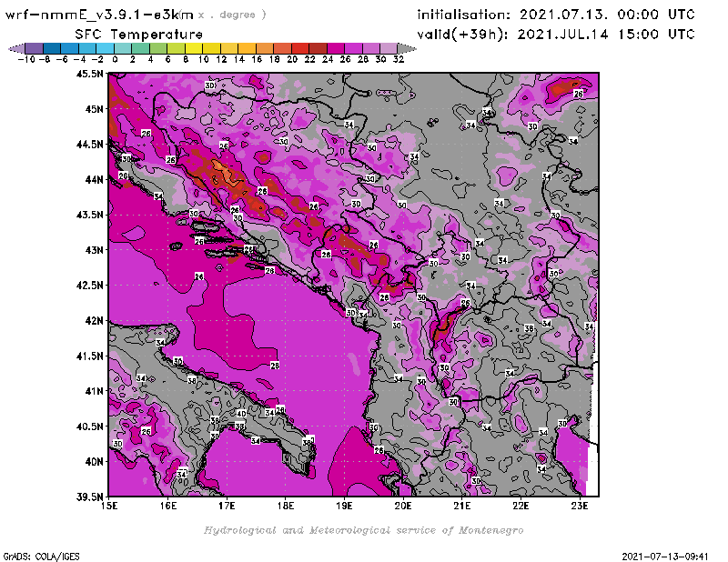
Task: Click the orange legend swatch between 14 and 16
Action: click(x=247, y=48)
